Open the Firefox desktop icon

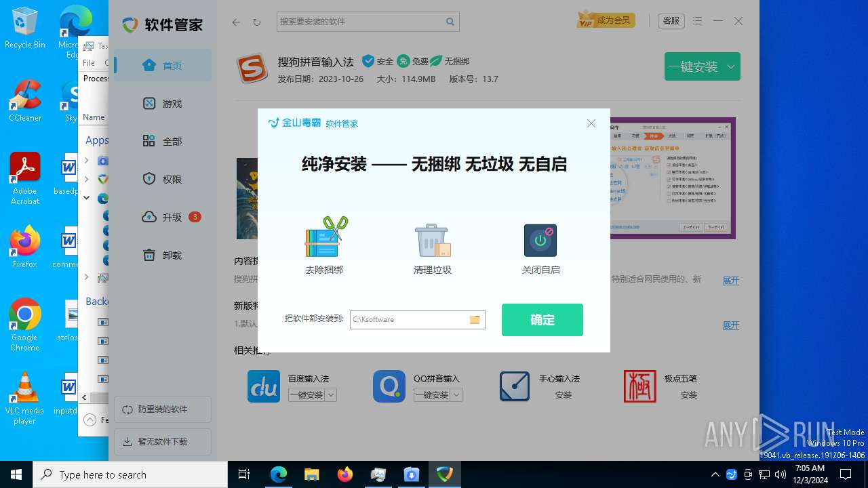click(x=25, y=247)
